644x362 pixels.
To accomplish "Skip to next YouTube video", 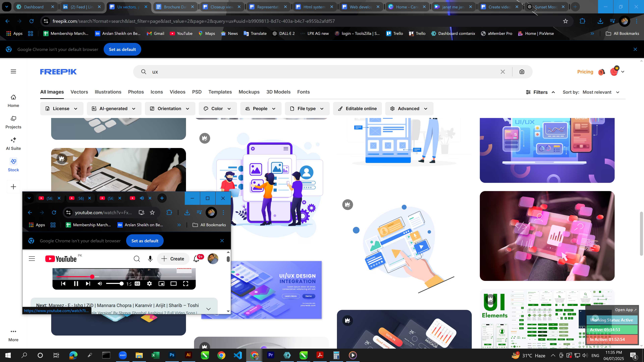I will click(x=88, y=284).
